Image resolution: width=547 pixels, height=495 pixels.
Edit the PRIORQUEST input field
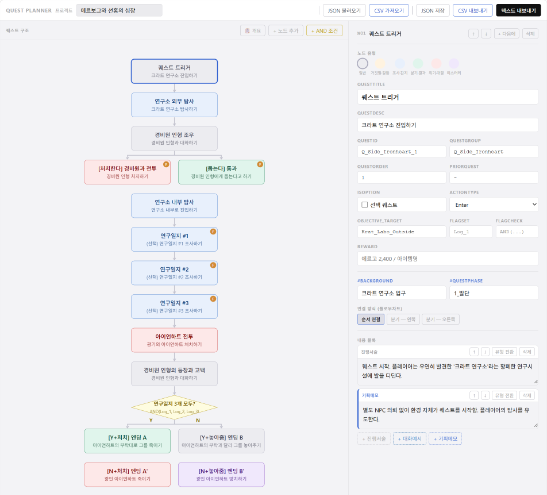[494, 178]
